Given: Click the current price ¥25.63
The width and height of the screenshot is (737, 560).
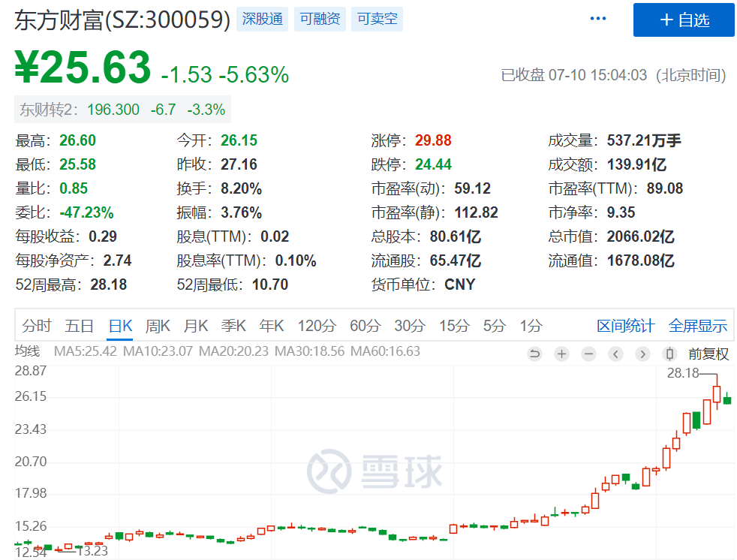Looking at the screenshot, I should point(83,68).
